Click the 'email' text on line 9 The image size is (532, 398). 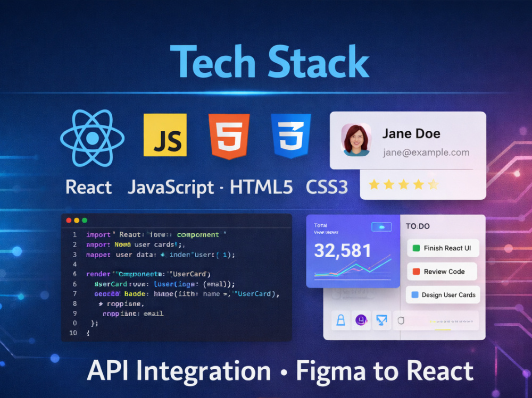tap(153, 314)
